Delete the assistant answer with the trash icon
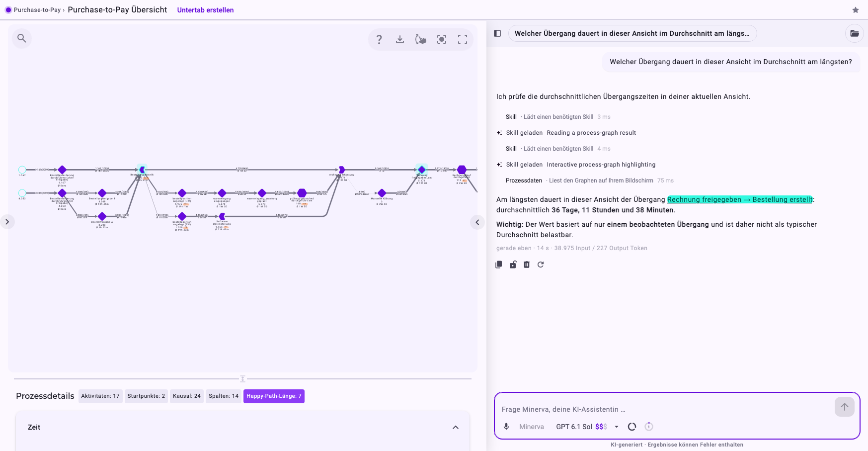 (x=527, y=265)
